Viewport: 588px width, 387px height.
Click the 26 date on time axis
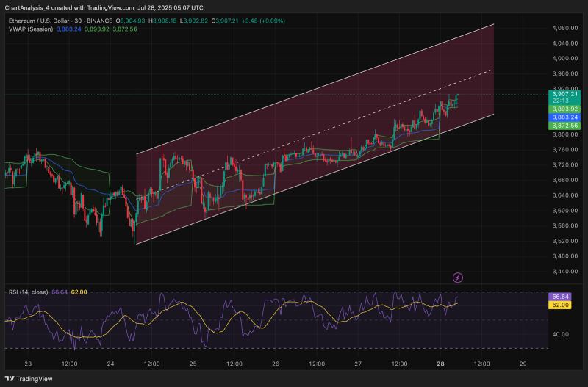tap(276, 363)
